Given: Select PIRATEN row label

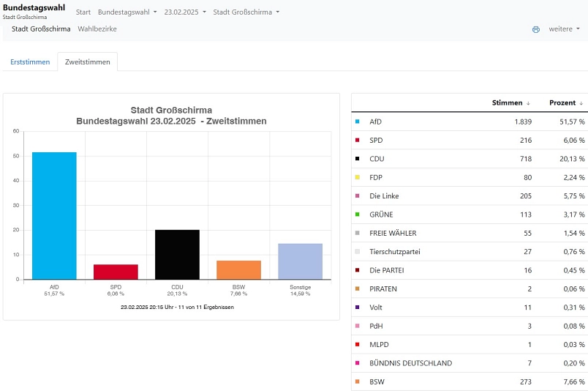Looking at the screenshot, I should point(383,288).
